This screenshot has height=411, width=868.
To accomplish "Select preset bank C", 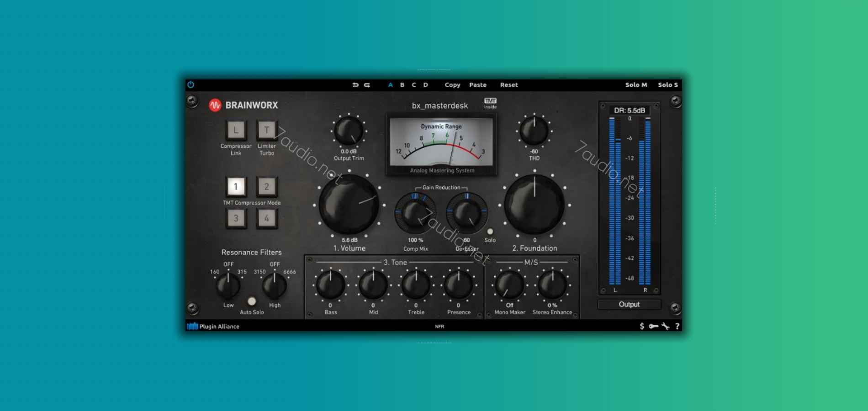I will pyautogui.click(x=414, y=85).
